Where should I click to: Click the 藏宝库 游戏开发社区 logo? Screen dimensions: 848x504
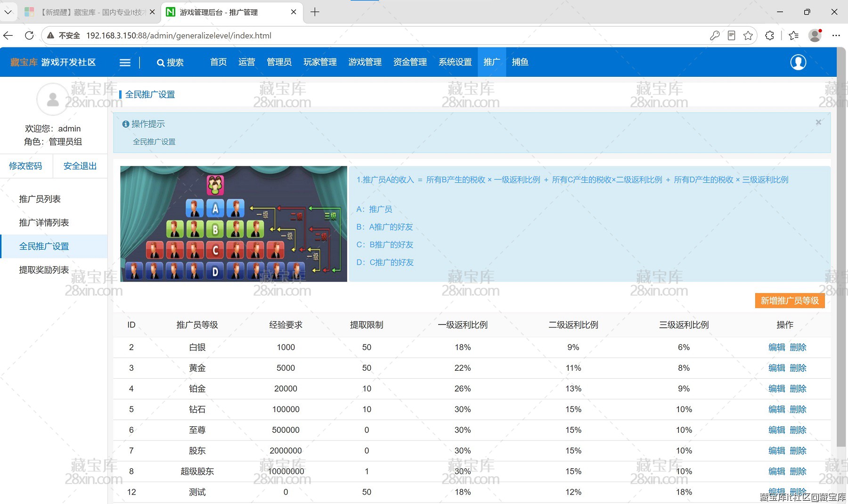click(x=53, y=62)
